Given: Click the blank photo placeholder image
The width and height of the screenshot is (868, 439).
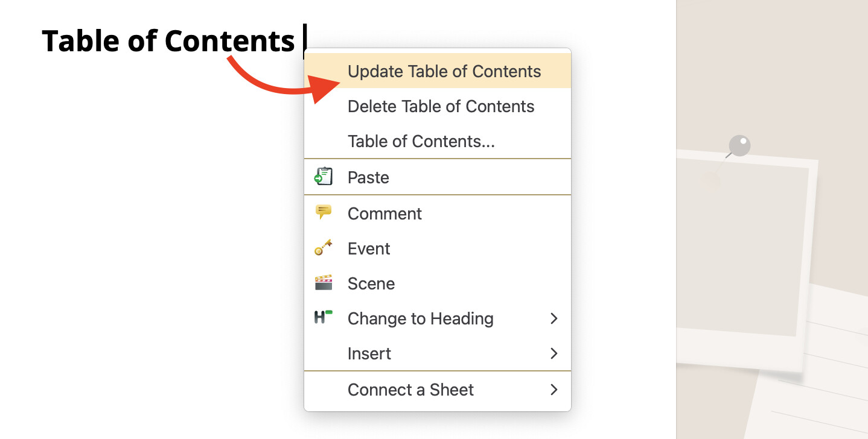Looking at the screenshot, I should (742, 251).
